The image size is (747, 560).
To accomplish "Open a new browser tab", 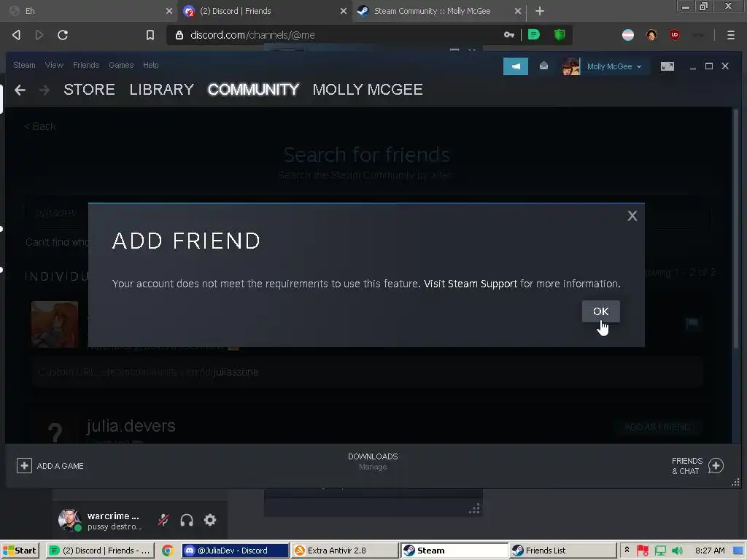I will [540, 11].
